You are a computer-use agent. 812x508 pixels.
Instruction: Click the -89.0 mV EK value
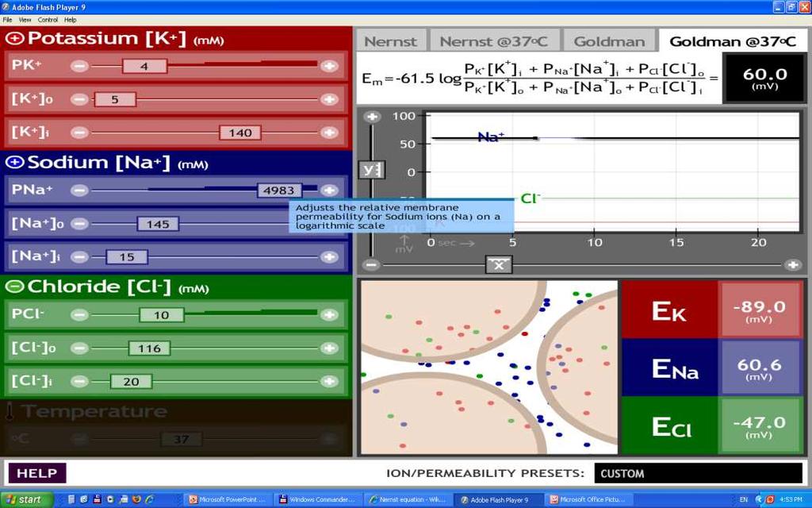(x=760, y=311)
